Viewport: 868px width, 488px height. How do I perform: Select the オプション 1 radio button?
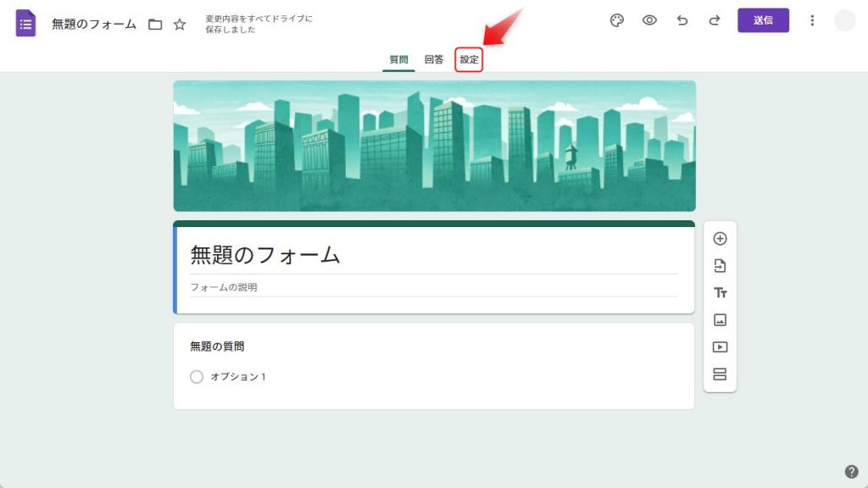point(197,377)
